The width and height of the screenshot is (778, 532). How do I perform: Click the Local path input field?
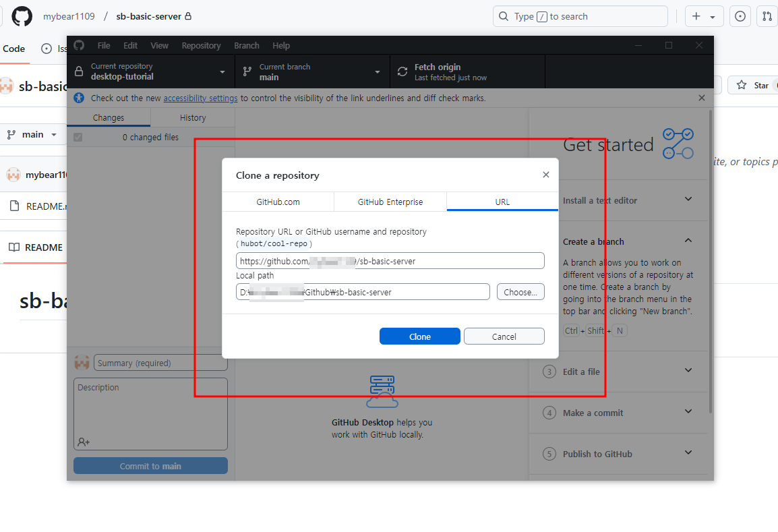click(x=363, y=292)
